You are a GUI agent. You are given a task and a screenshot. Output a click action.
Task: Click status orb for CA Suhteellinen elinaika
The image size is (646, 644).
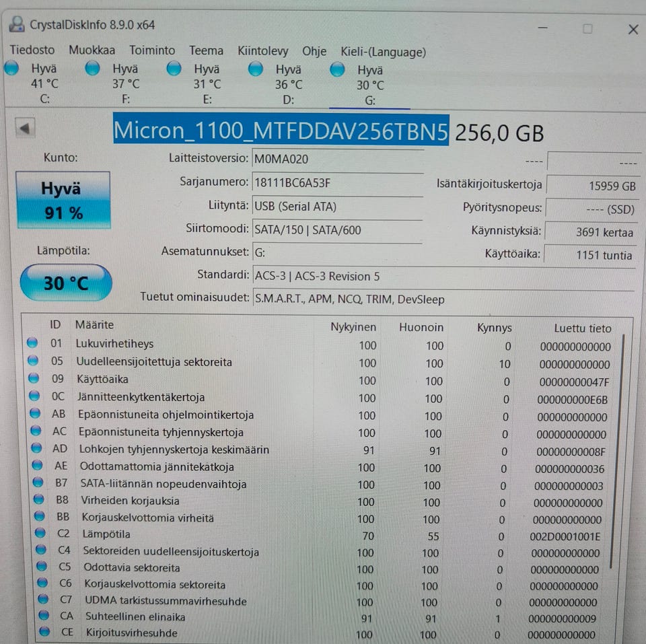point(44,615)
